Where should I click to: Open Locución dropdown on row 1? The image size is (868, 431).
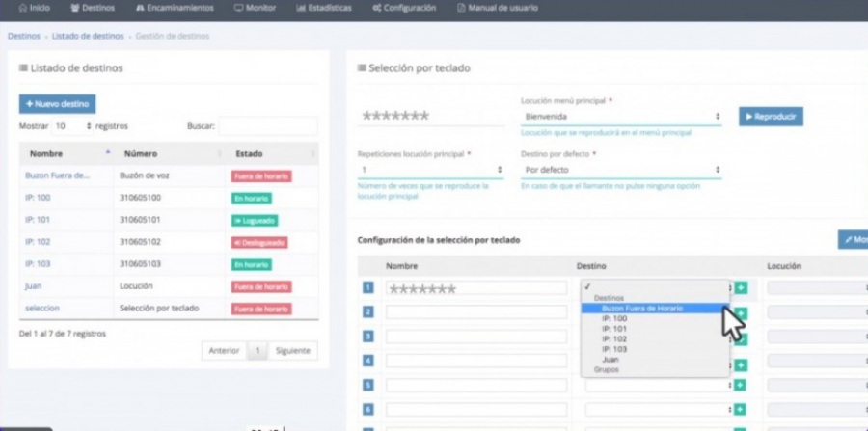817,288
